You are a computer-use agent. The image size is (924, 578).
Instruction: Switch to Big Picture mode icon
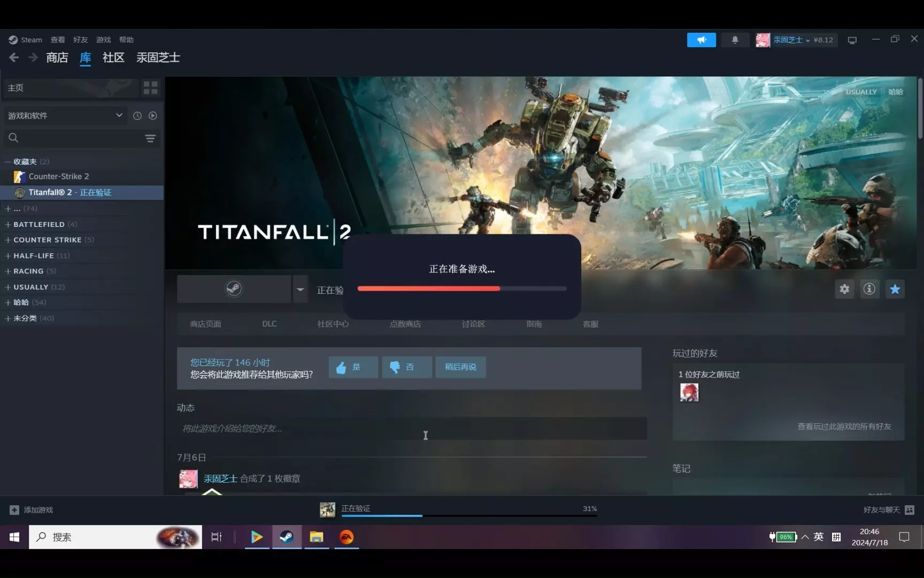852,40
